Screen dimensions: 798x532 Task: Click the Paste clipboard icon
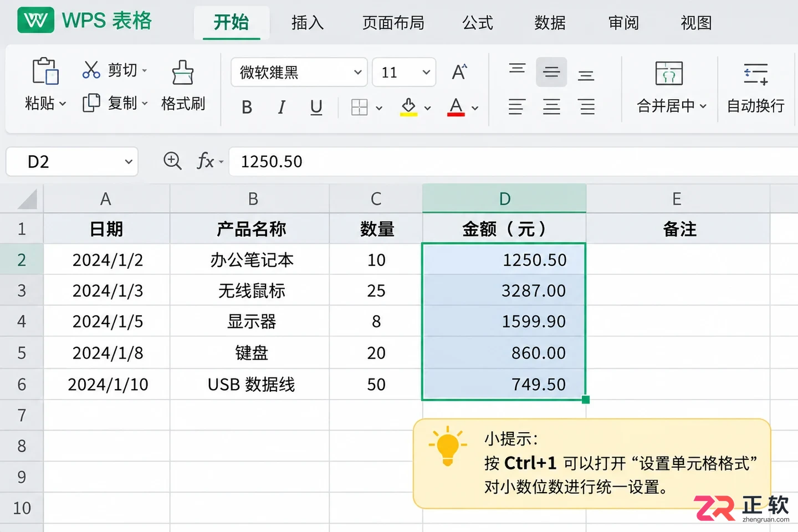pos(45,71)
